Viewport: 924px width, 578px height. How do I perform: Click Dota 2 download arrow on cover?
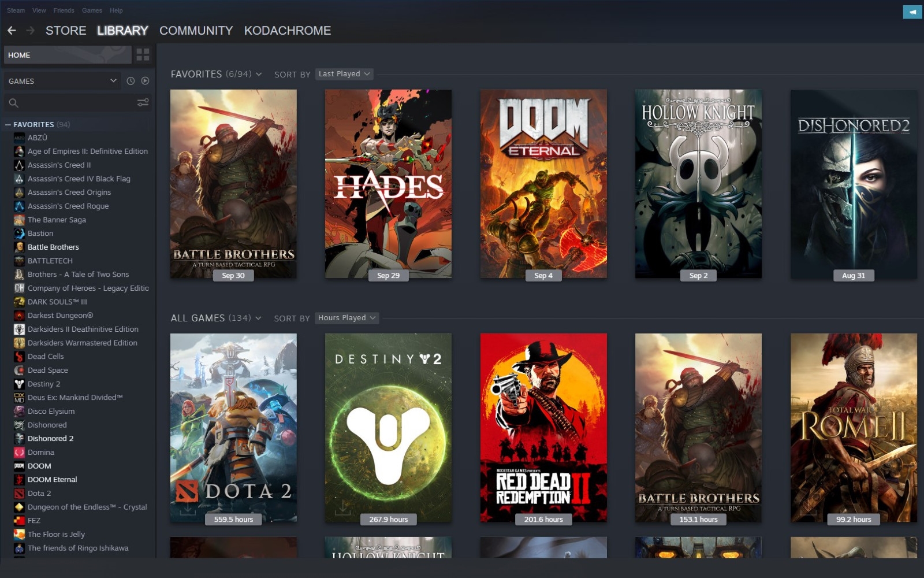click(187, 509)
